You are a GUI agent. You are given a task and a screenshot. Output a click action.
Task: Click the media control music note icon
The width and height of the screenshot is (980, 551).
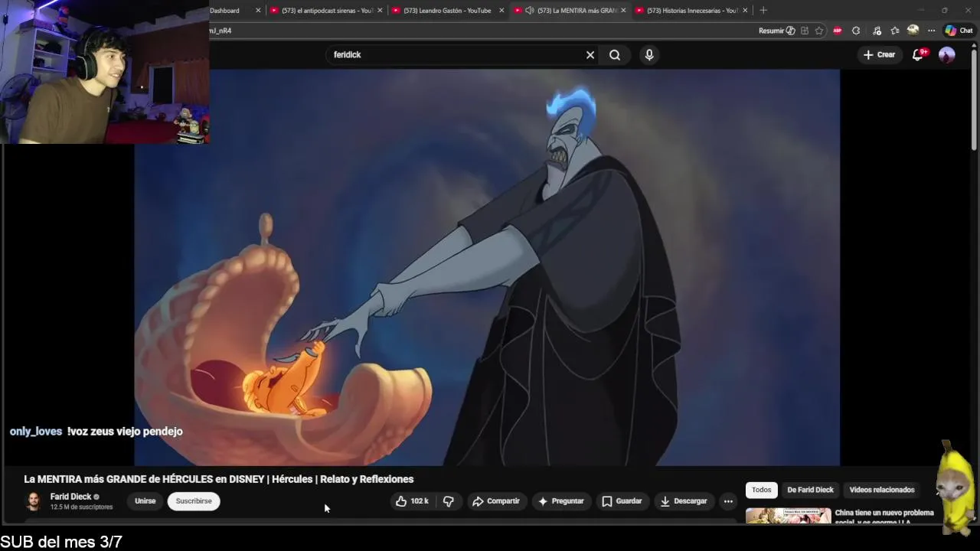coord(875,31)
